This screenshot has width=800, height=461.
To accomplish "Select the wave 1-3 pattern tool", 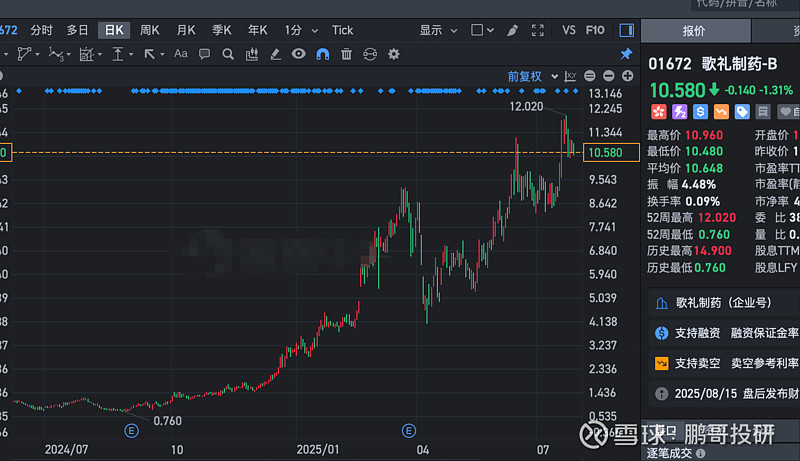I will click(x=56, y=54).
